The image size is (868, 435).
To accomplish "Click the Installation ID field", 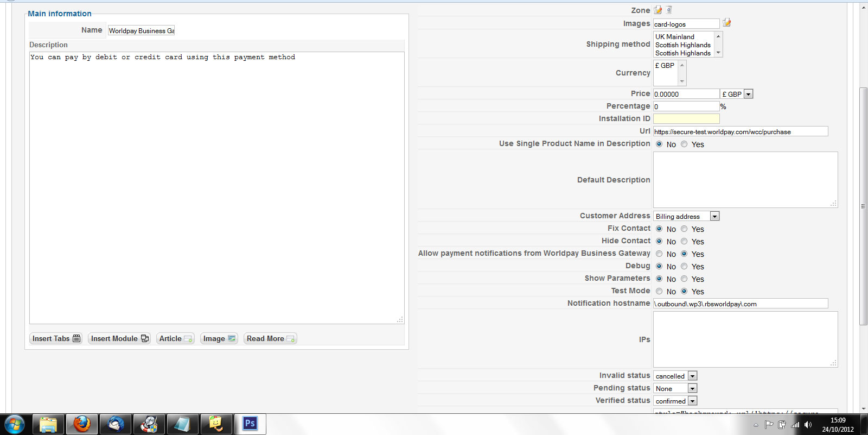I will pyautogui.click(x=686, y=119).
